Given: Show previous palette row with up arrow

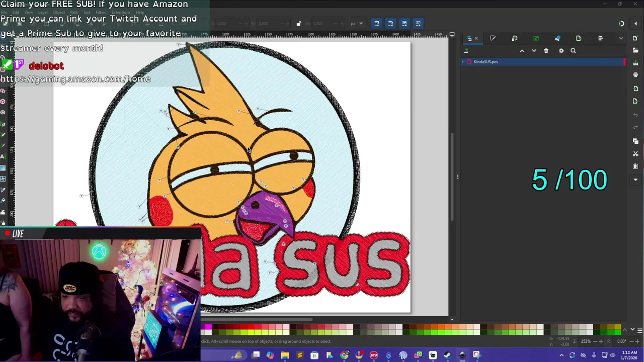Looking at the screenshot, I should click(x=625, y=329).
